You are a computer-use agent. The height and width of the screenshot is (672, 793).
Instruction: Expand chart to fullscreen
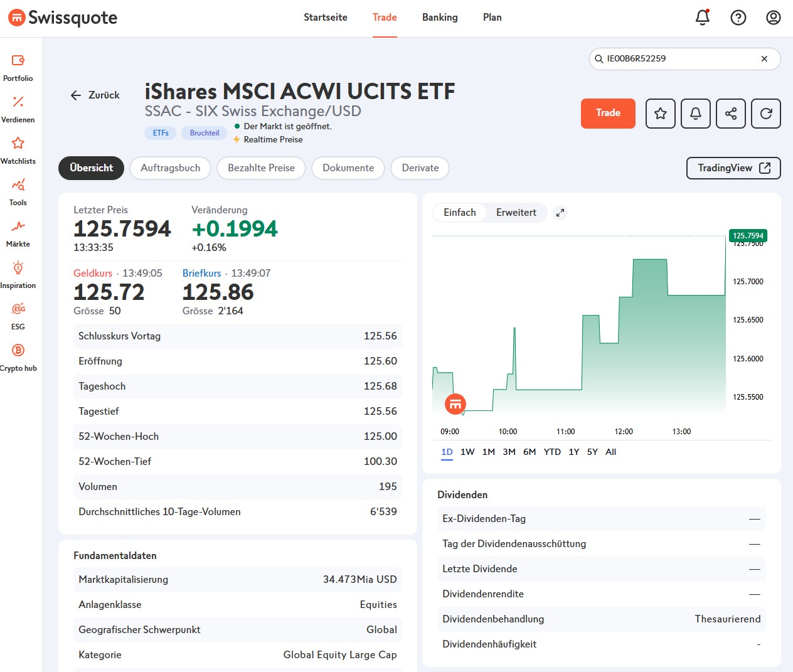560,213
